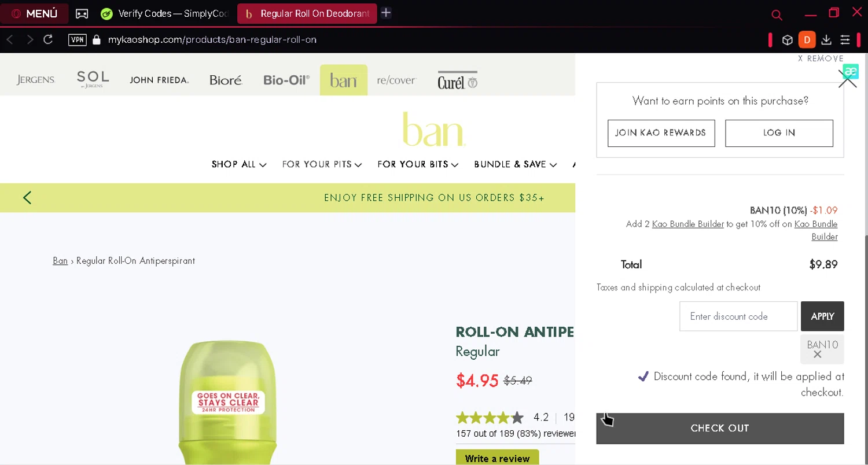Screen dimensions: 868x465
Task: Click the orange D extension icon
Action: tap(807, 40)
